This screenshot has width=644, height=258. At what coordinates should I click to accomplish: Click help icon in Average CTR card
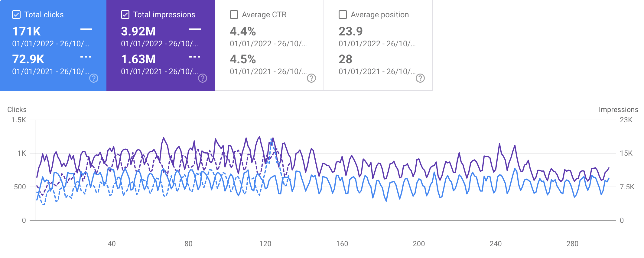(311, 78)
